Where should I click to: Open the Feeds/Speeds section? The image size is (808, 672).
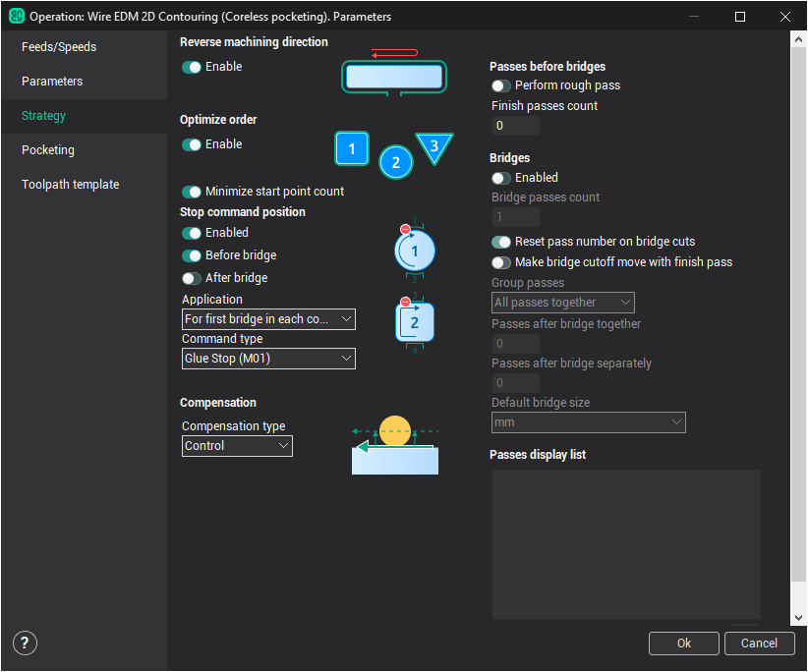coord(59,47)
